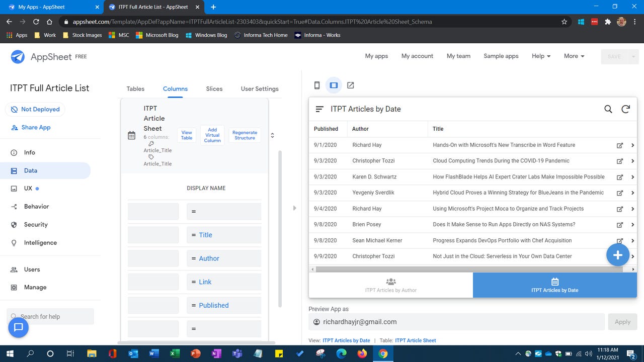Open the Data section in the sidebar
Viewport: 644px width, 362px height.
[x=30, y=170]
